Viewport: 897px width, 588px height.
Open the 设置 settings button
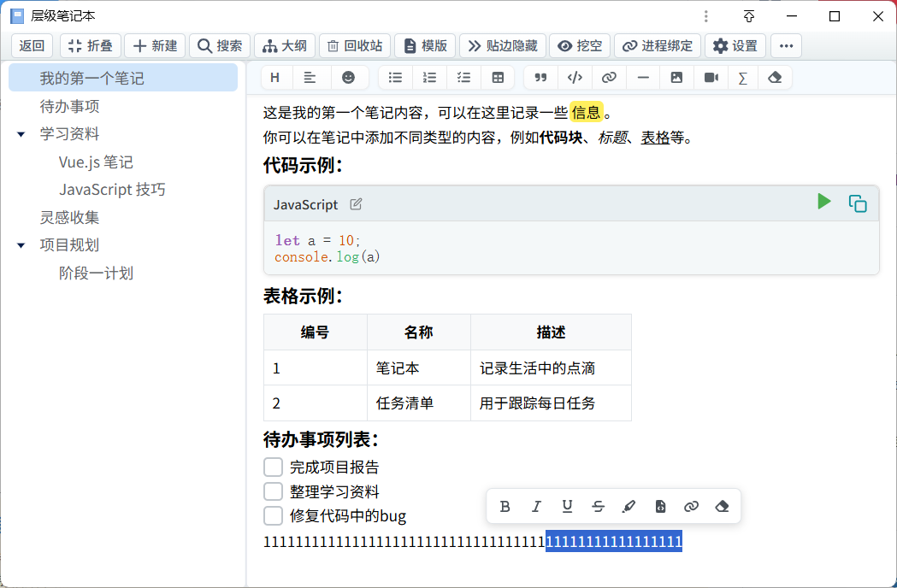[x=735, y=46]
